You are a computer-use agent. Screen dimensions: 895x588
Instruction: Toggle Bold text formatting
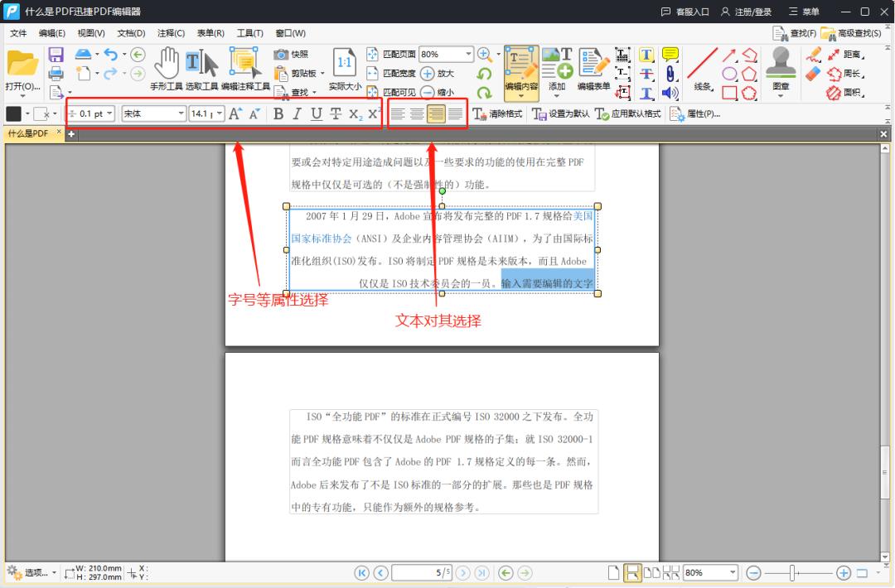coord(278,114)
